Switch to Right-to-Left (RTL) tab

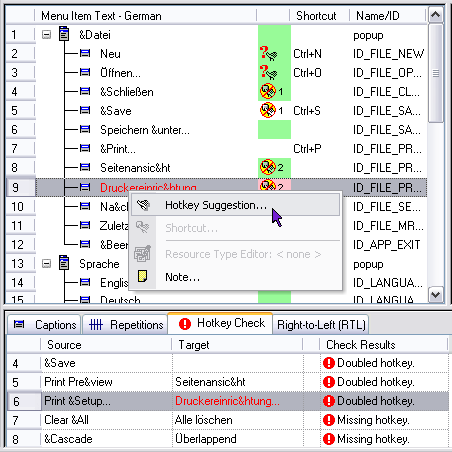(321, 324)
